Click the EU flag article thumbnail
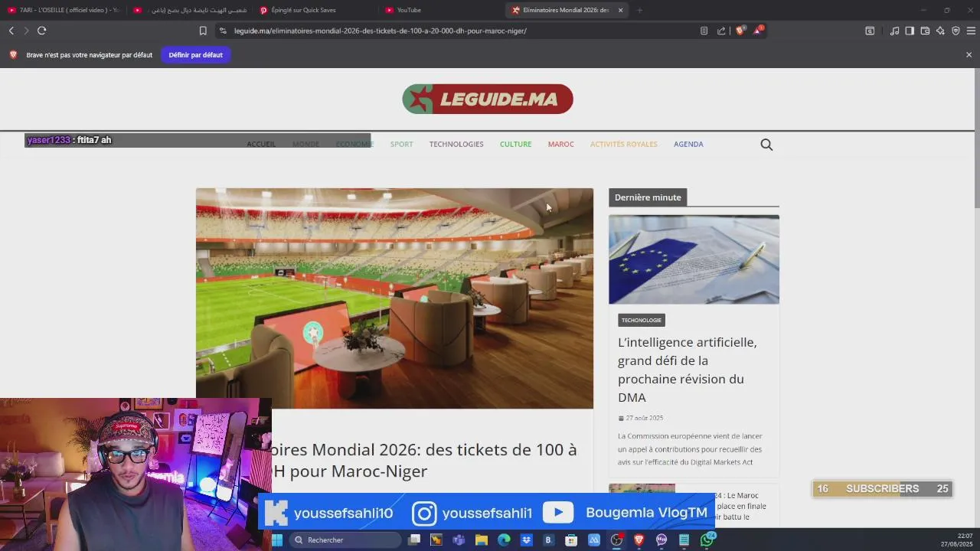 click(694, 259)
